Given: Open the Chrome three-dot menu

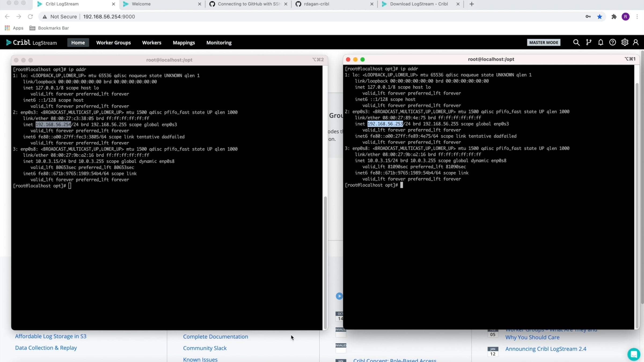Looking at the screenshot, I should [637, 17].
